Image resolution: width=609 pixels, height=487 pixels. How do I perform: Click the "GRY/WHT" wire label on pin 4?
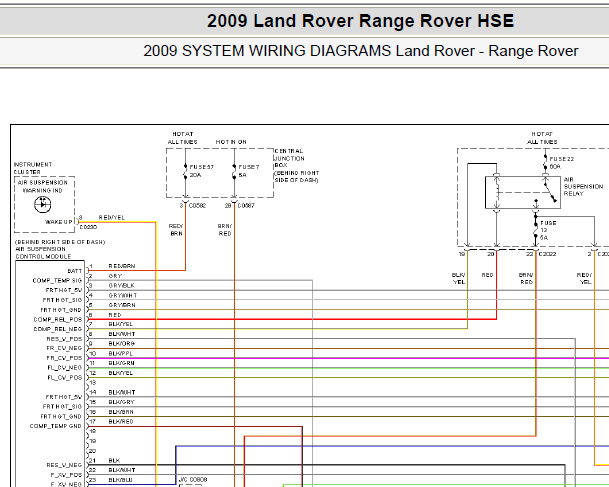123,296
